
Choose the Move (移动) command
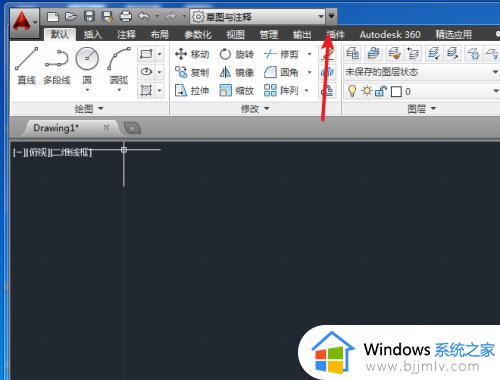point(192,54)
